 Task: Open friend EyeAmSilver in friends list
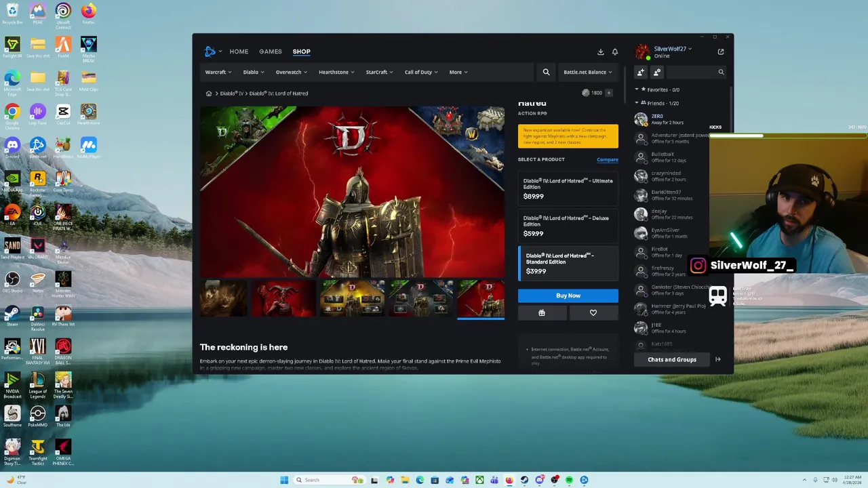tap(671, 233)
